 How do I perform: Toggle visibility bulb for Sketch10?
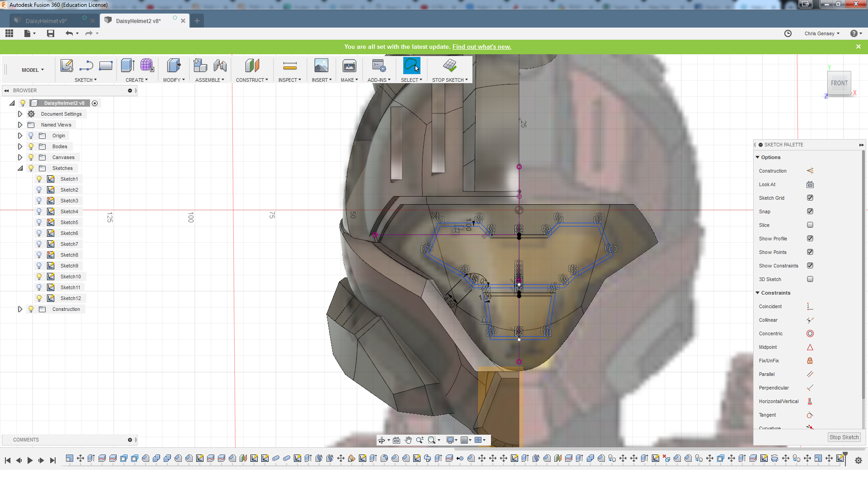pyautogui.click(x=39, y=277)
